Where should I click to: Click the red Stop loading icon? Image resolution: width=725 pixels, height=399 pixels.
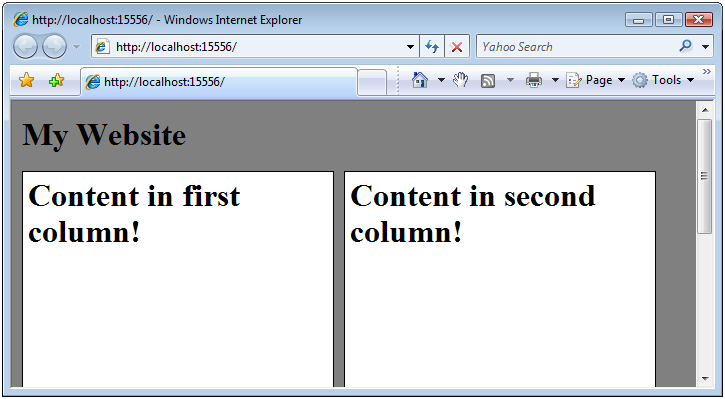coord(457,47)
